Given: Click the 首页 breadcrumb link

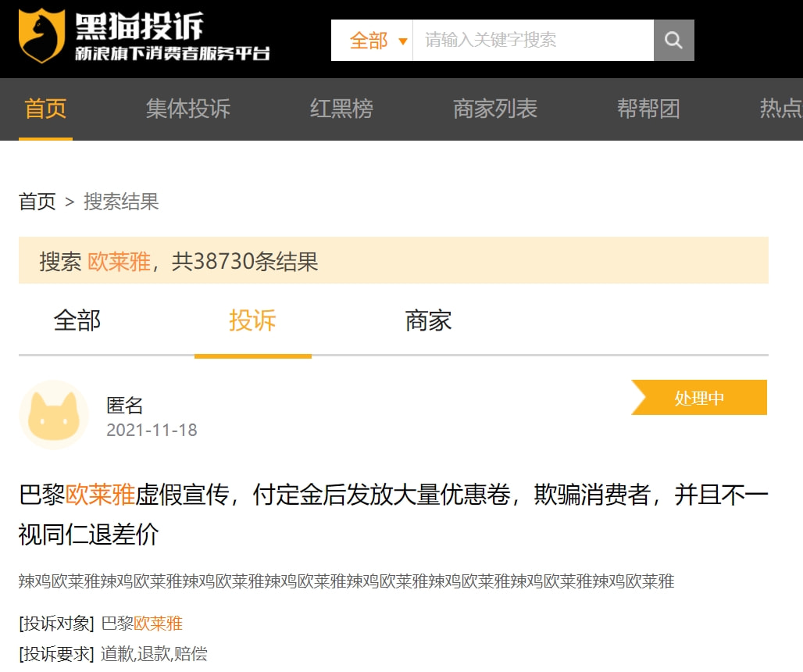Looking at the screenshot, I should pos(37,202).
